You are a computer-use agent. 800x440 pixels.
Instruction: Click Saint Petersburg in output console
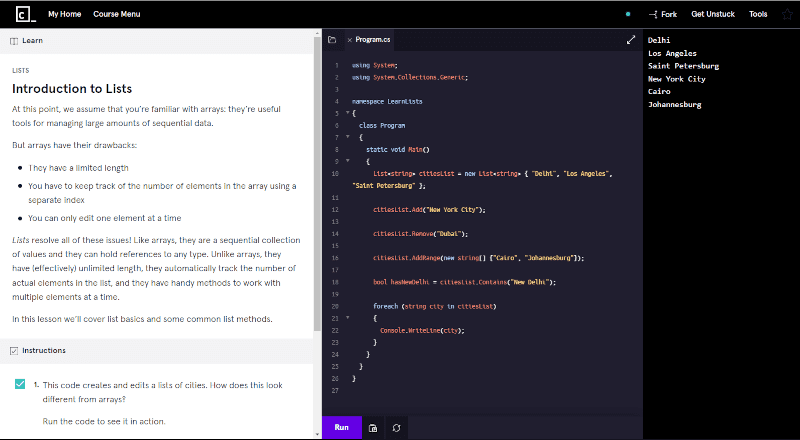[683, 66]
